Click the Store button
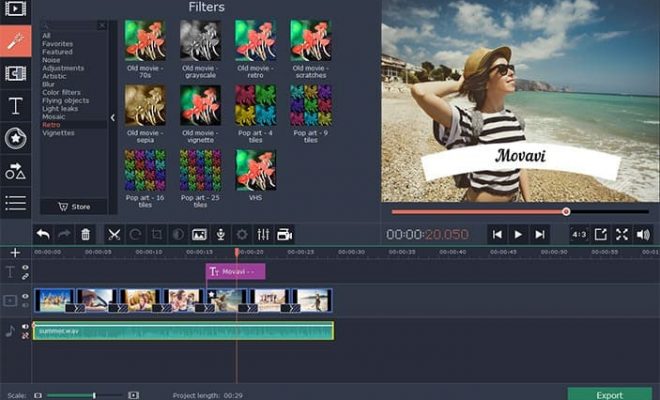 74,207
